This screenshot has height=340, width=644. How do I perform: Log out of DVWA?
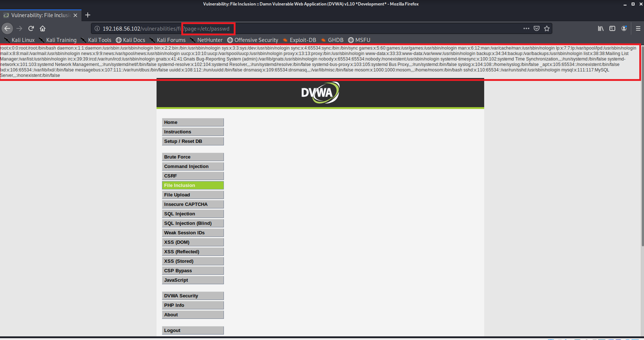click(193, 331)
